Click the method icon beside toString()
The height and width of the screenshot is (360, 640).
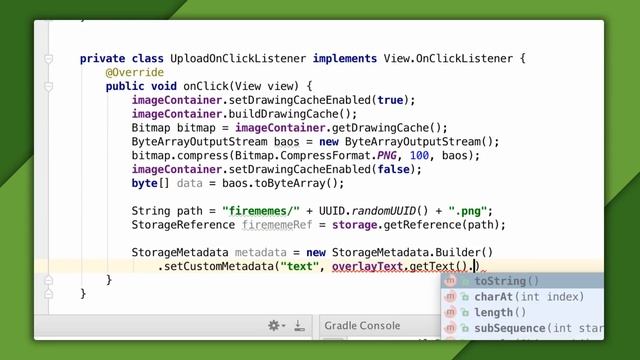[x=450, y=281]
